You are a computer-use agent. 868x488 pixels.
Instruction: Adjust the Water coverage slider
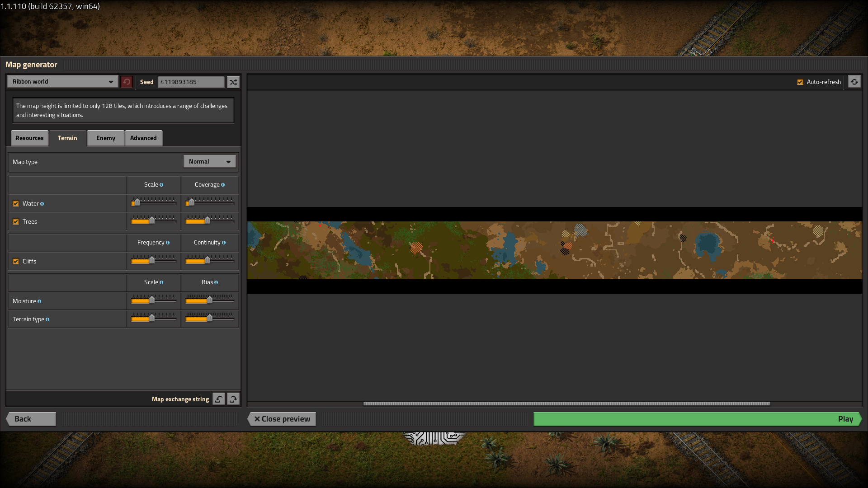pos(210,202)
